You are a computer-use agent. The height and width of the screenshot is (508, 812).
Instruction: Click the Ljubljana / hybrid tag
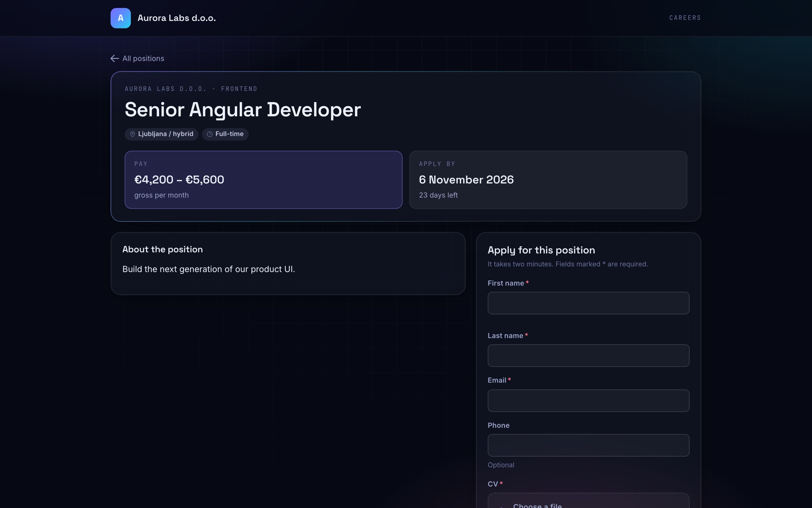coord(162,134)
